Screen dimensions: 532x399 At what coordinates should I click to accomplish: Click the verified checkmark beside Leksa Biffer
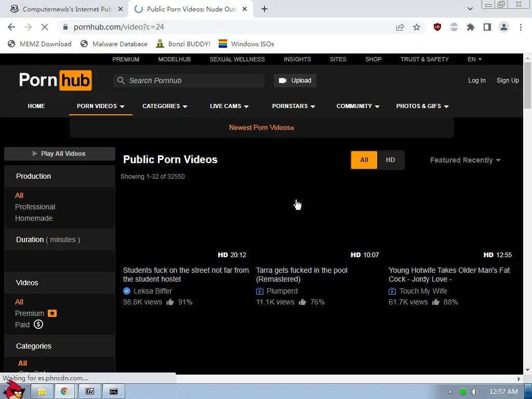[x=127, y=291]
